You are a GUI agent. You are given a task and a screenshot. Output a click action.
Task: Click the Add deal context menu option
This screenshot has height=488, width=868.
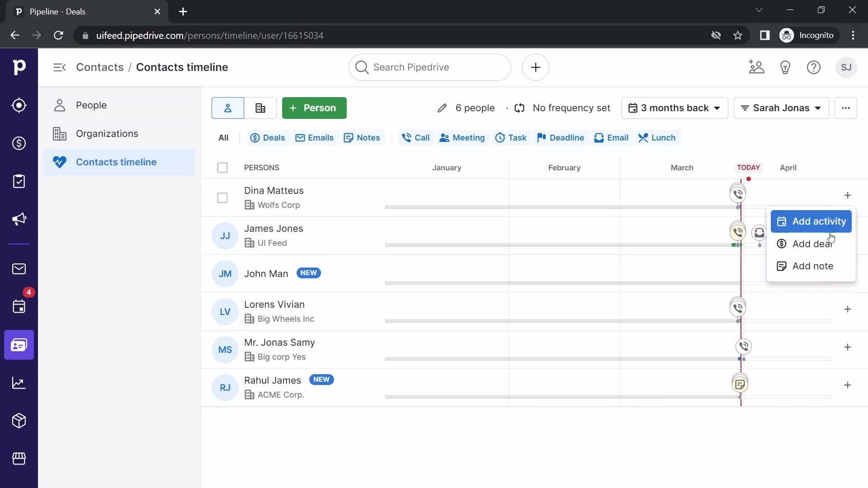pyautogui.click(x=812, y=243)
